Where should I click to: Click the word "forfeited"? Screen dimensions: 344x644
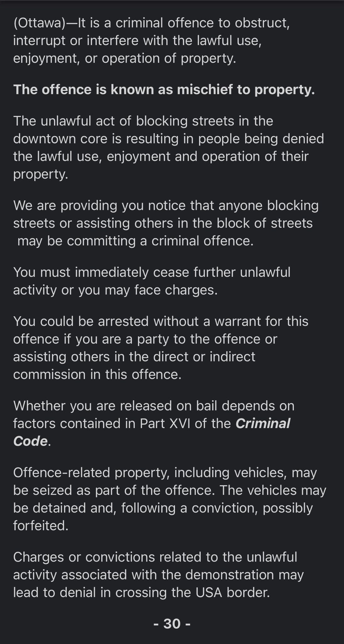[x=40, y=525]
